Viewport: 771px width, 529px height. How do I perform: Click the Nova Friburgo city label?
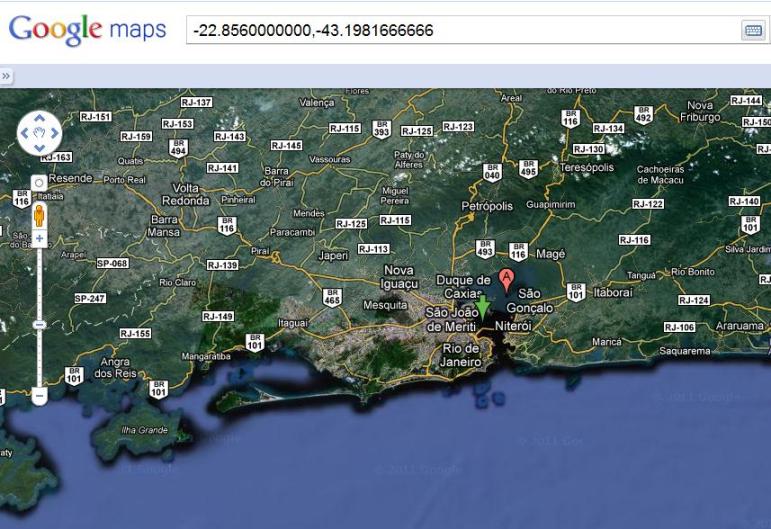click(700, 111)
